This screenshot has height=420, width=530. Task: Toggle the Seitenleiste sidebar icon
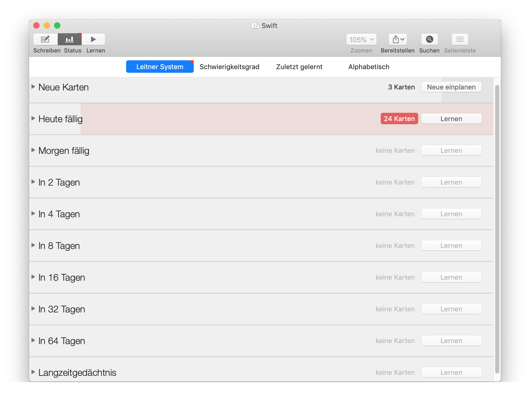pyautogui.click(x=460, y=39)
